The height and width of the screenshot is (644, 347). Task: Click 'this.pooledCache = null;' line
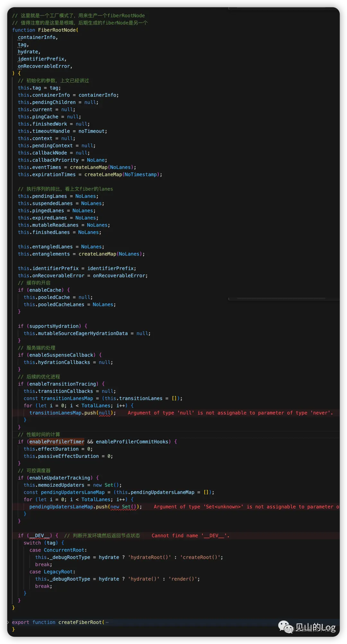click(x=58, y=297)
